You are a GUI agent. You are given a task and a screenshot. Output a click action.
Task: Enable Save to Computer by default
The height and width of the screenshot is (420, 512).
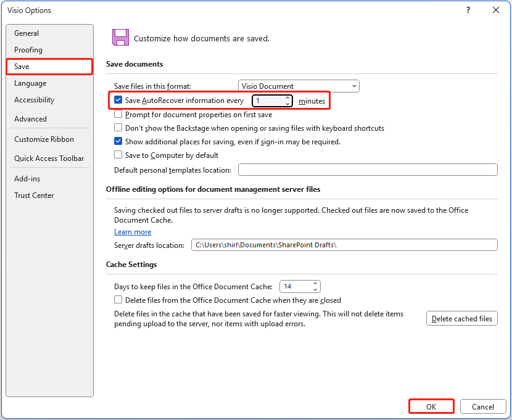tap(118, 155)
